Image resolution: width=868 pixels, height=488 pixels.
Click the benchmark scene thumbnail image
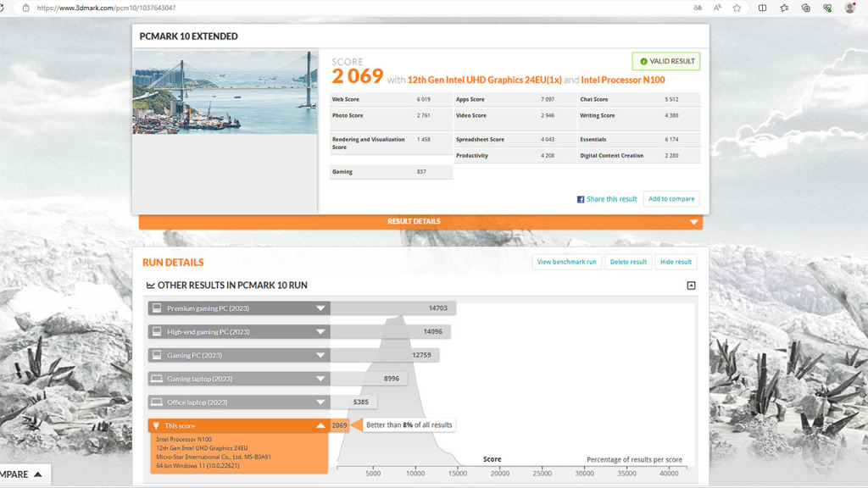[225, 91]
